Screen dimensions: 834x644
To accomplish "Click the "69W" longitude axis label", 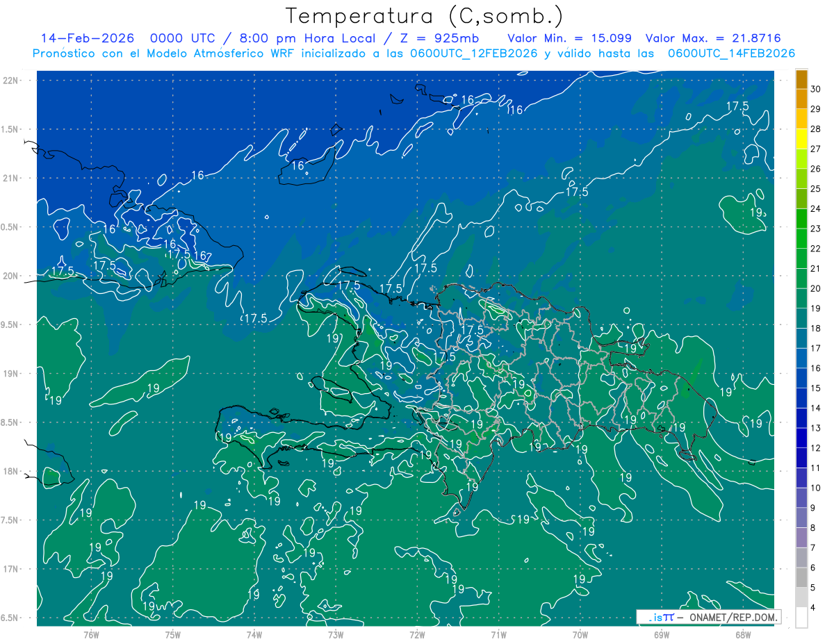I will [x=662, y=634].
